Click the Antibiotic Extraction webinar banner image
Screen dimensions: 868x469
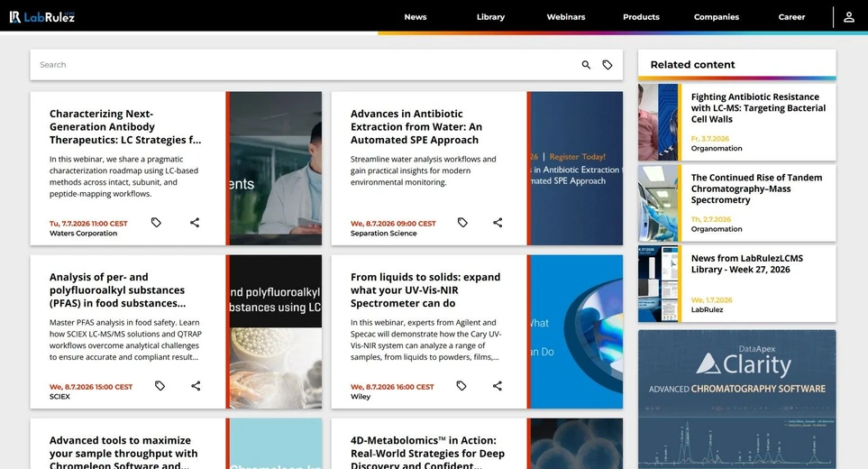(577, 169)
